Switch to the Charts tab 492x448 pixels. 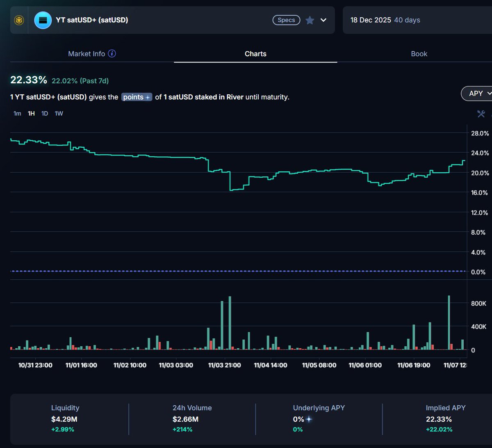click(x=255, y=54)
